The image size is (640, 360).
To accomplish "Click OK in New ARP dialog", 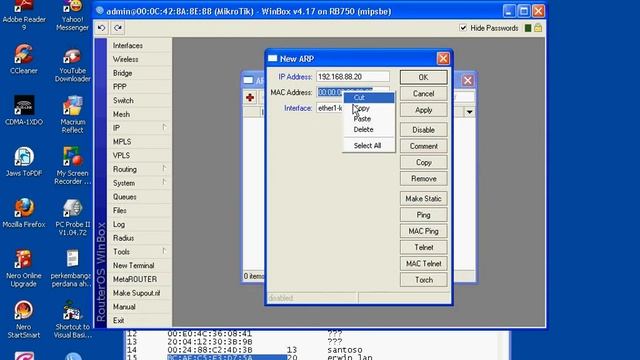I will pos(423,77).
